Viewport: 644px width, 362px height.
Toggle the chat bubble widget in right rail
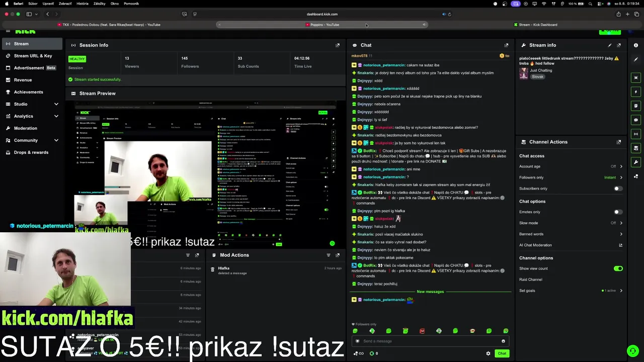point(636,120)
